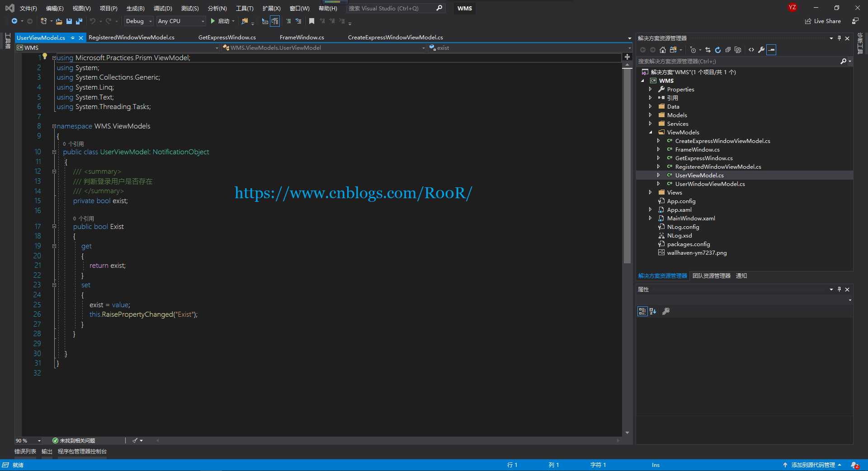This screenshot has height=471, width=868.
Task: Expand the Properties node in Solution Explorer
Action: point(650,89)
